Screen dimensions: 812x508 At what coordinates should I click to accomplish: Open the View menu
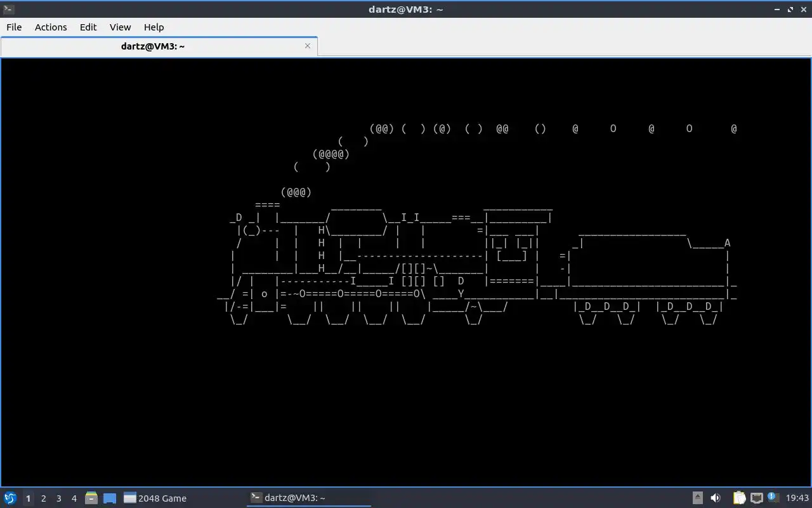pyautogui.click(x=120, y=27)
